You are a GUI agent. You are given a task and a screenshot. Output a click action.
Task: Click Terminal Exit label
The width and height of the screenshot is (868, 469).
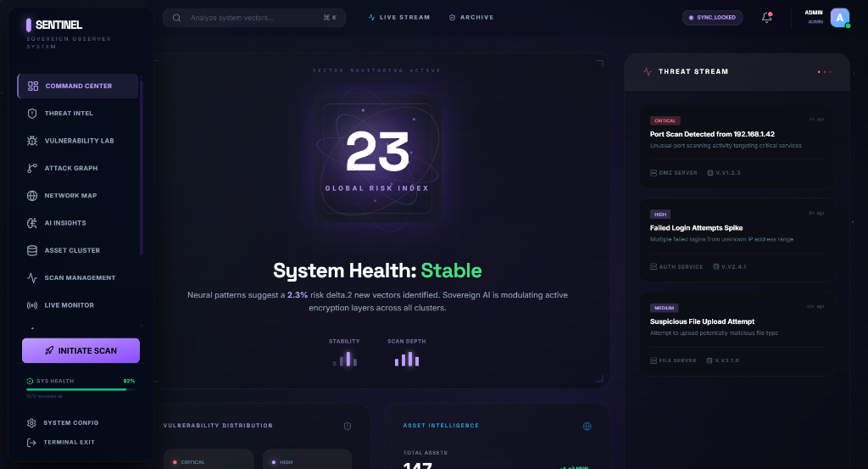click(x=70, y=443)
